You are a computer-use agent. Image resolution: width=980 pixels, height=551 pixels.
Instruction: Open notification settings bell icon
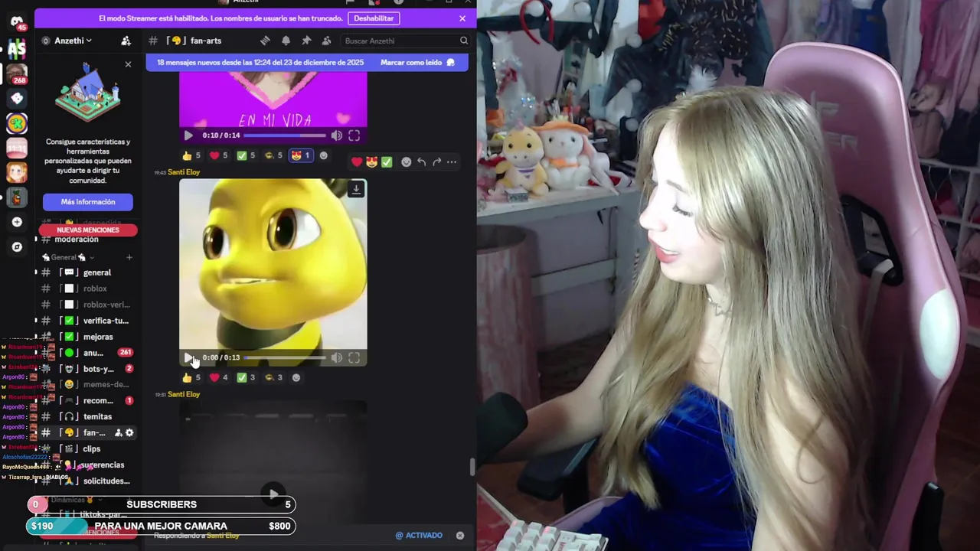pyautogui.click(x=286, y=41)
